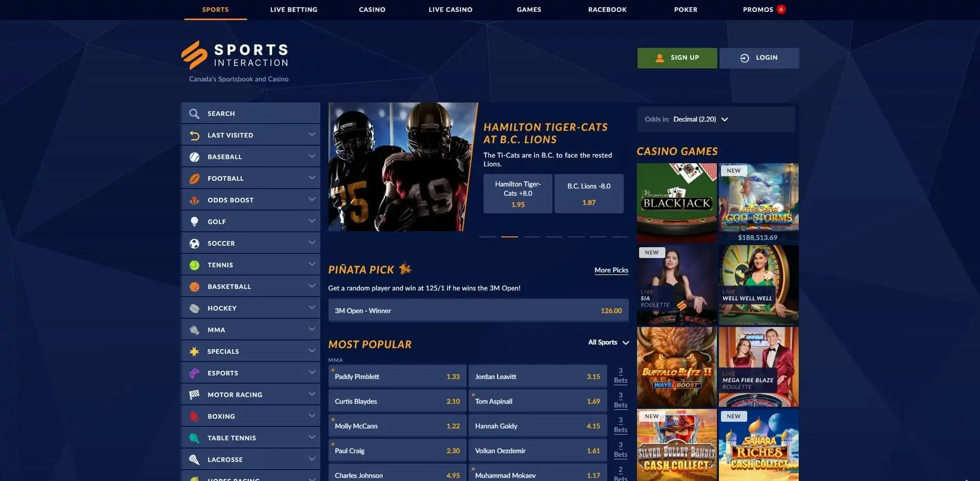The image size is (980, 481).
Task: Click the Sign Up user icon
Action: 659,58
